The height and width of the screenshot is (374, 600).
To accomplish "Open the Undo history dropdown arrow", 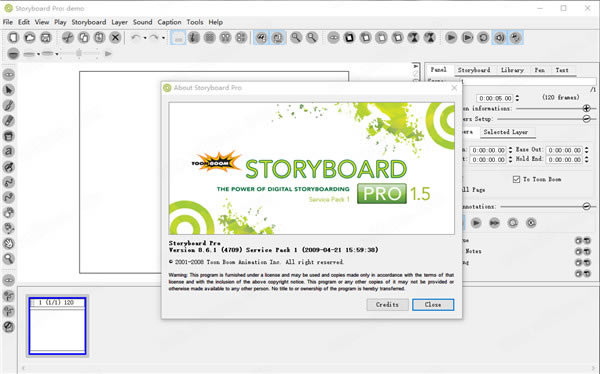I will tap(145, 38).
